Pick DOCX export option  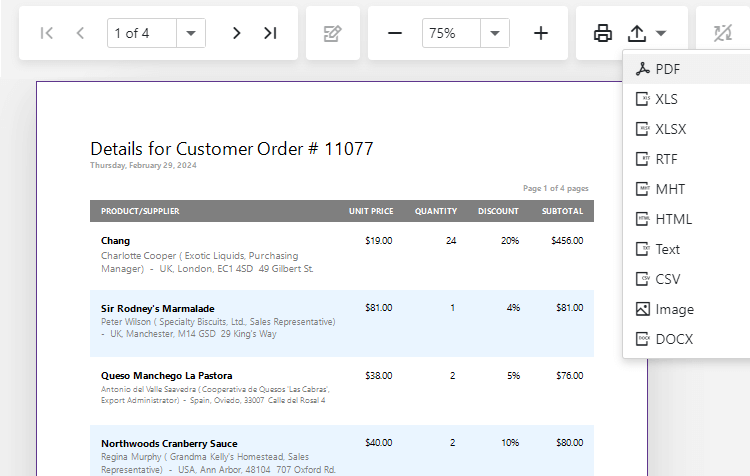coord(674,339)
